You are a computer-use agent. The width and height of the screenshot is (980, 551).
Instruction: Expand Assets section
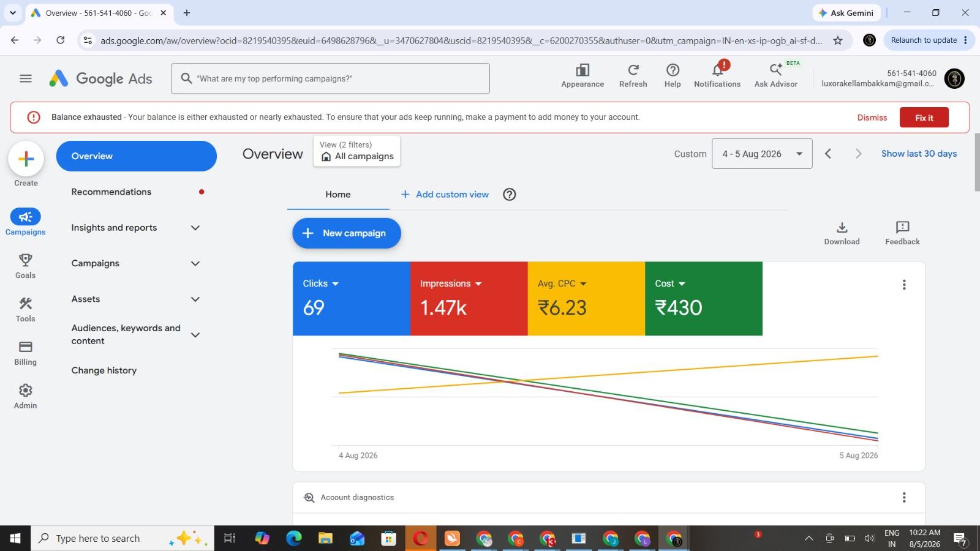tap(195, 299)
